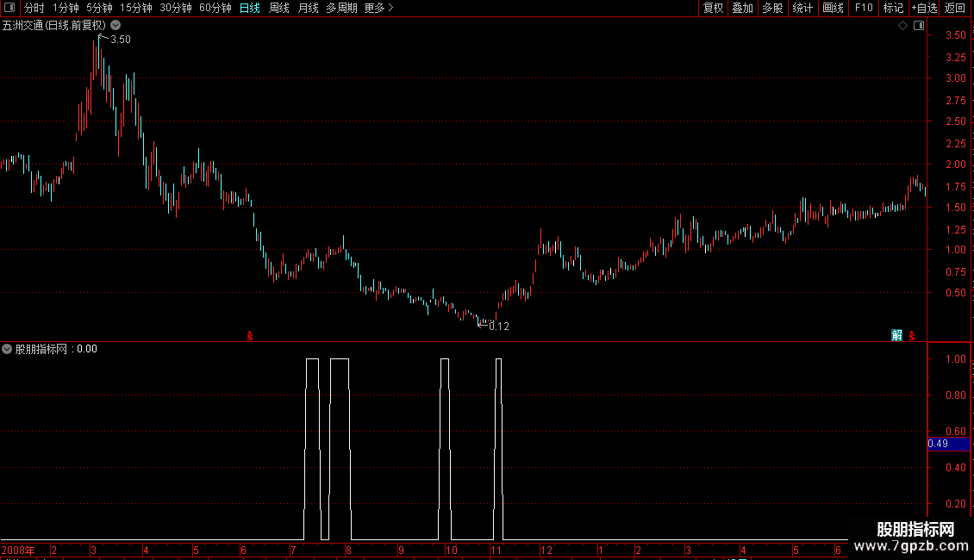Switch to the 周线 weekly tab

(279, 8)
